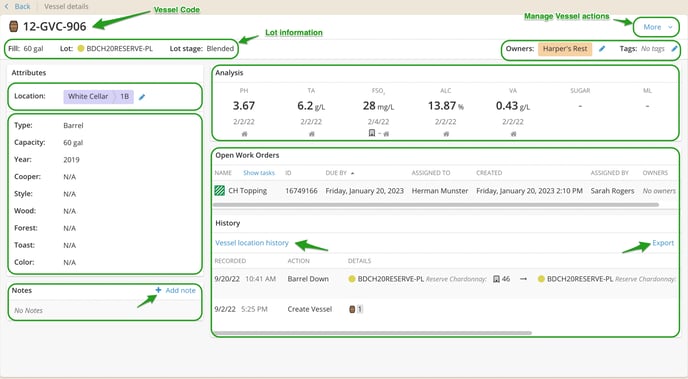Click the source icon under ALC 2/2/22
The height and width of the screenshot is (379, 688).
coord(446,134)
